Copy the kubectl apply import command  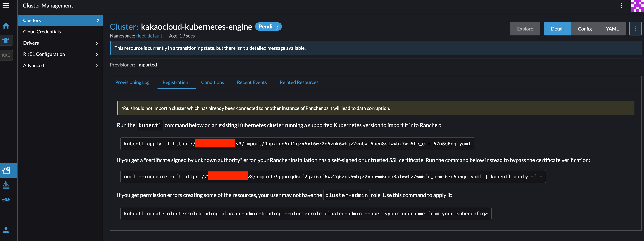coord(297,144)
